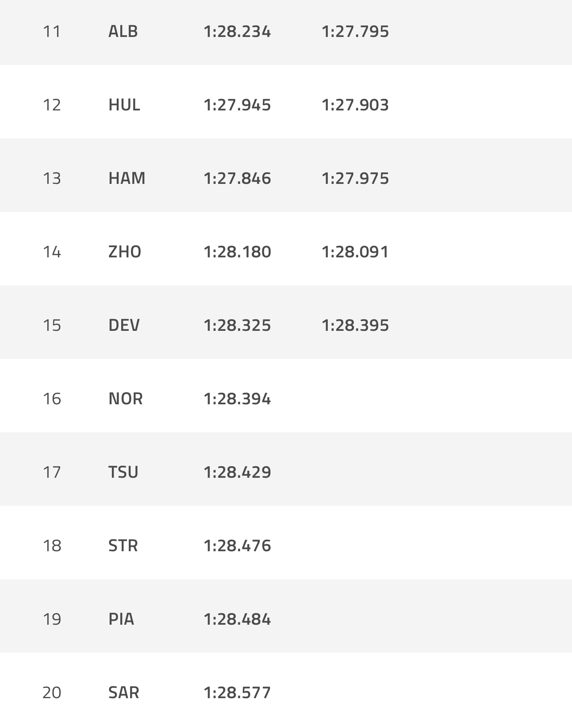Click the 1:28.395 lap time
This screenshot has height=728, width=572.
(355, 325)
